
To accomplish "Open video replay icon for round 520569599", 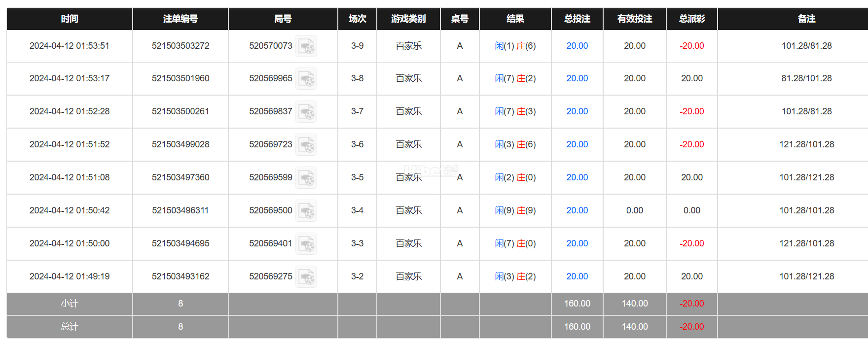I will click(x=306, y=178).
